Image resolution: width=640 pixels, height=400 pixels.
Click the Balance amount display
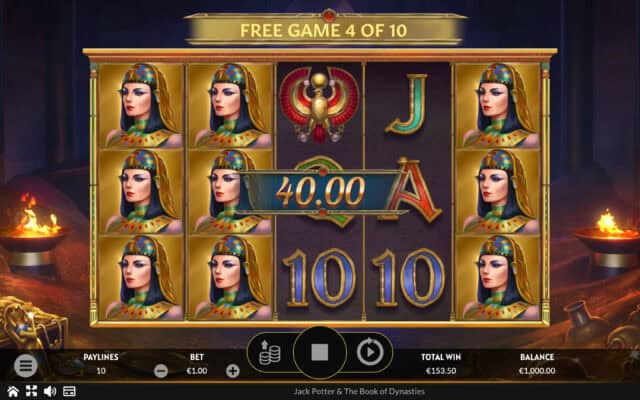coord(537,371)
